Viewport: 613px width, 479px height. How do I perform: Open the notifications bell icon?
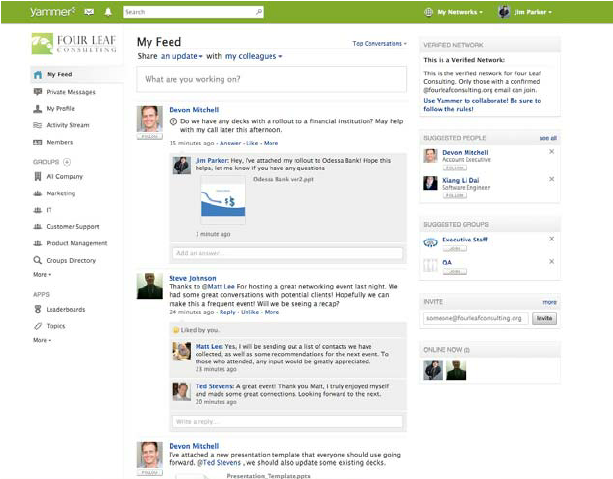point(108,12)
